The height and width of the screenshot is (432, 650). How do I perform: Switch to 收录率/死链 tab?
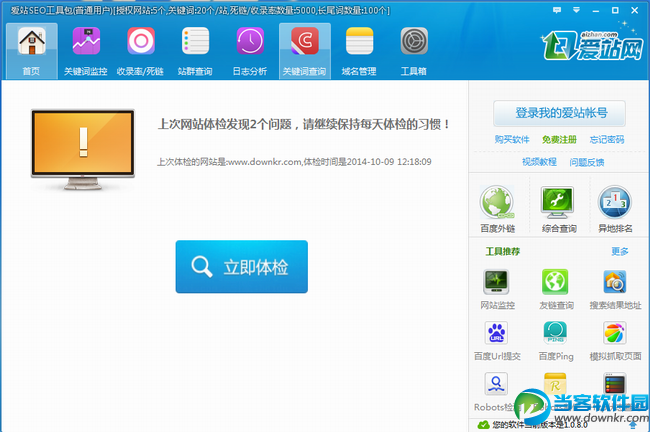click(x=140, y=51)
